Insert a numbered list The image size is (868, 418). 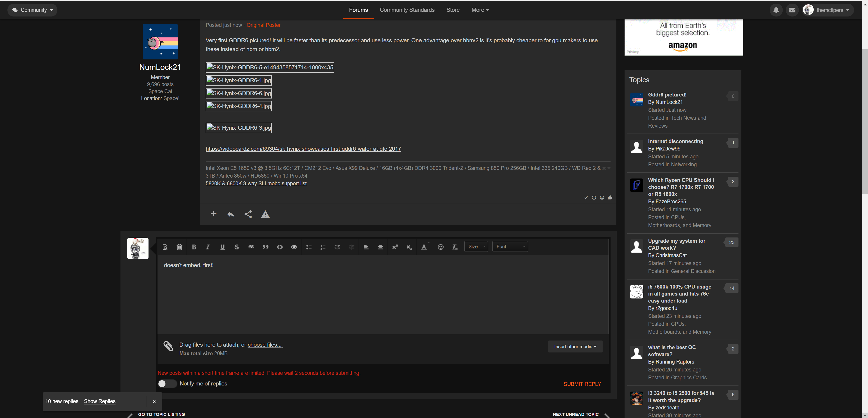[x=323, y=247]
